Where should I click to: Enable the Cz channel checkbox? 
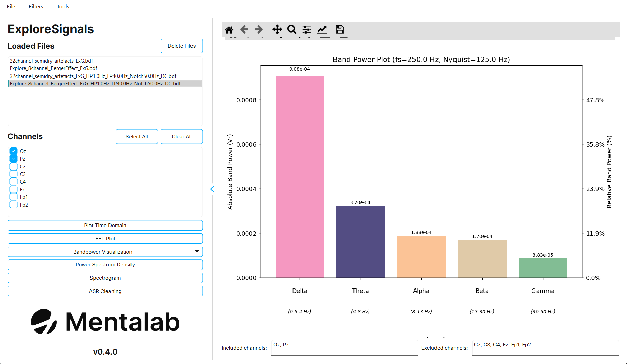click(x=14, y=166)
